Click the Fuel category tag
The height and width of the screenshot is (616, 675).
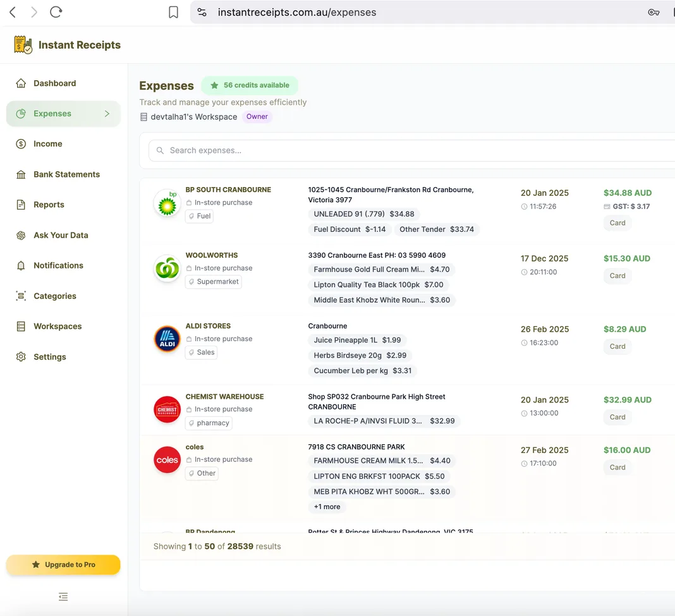pos(199,216)
